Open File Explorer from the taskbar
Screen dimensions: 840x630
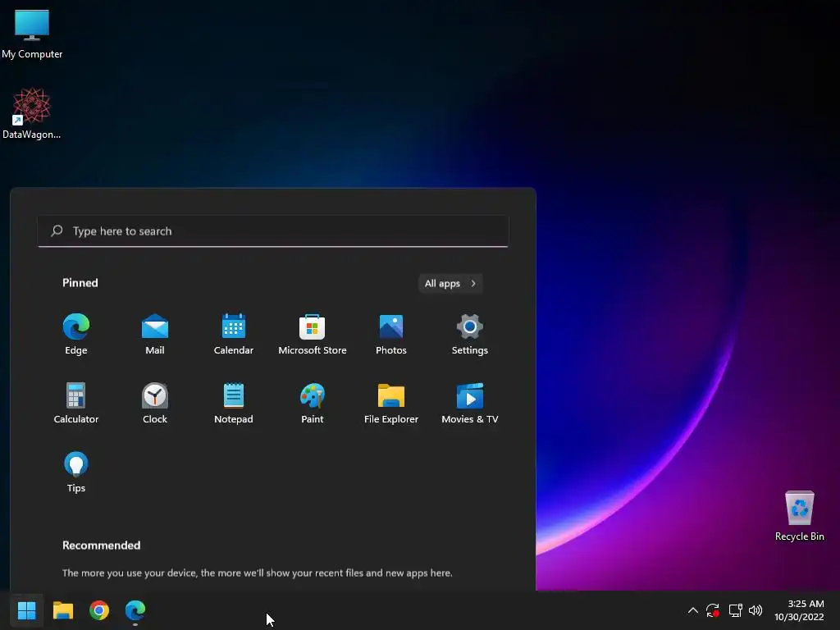coord(63,610)
